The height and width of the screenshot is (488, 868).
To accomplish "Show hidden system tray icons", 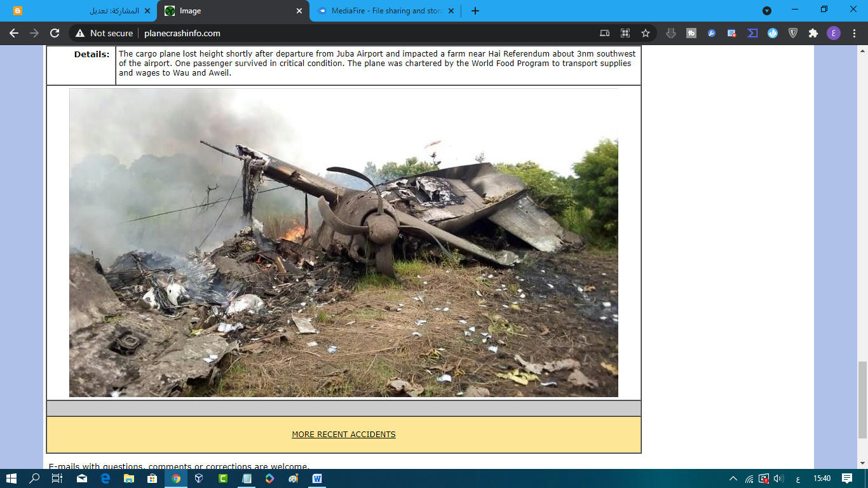I will (x=733, y=478).
